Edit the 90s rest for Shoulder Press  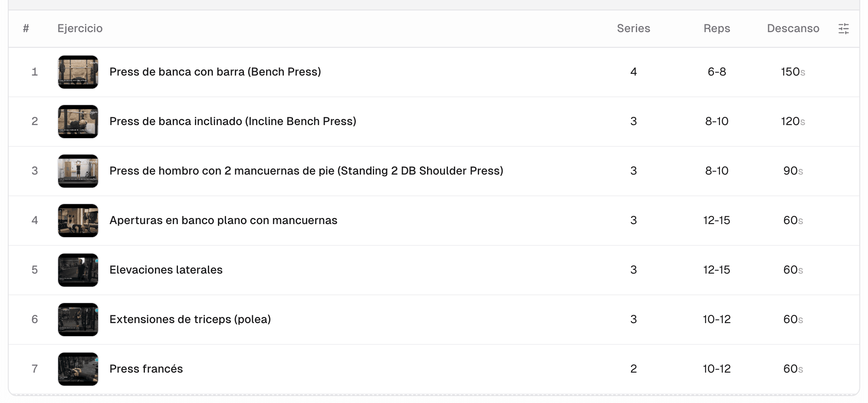tap(793, 171)
